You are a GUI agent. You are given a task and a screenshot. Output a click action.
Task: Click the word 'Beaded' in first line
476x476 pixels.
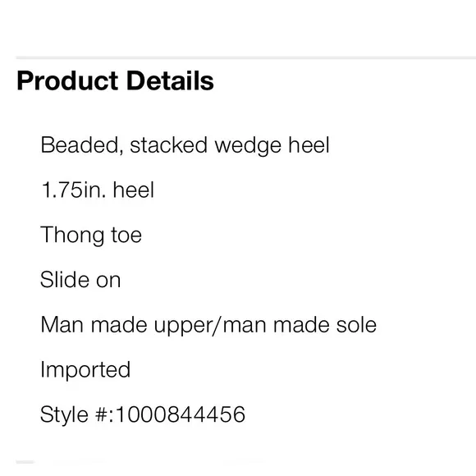[x=82, y=145]
